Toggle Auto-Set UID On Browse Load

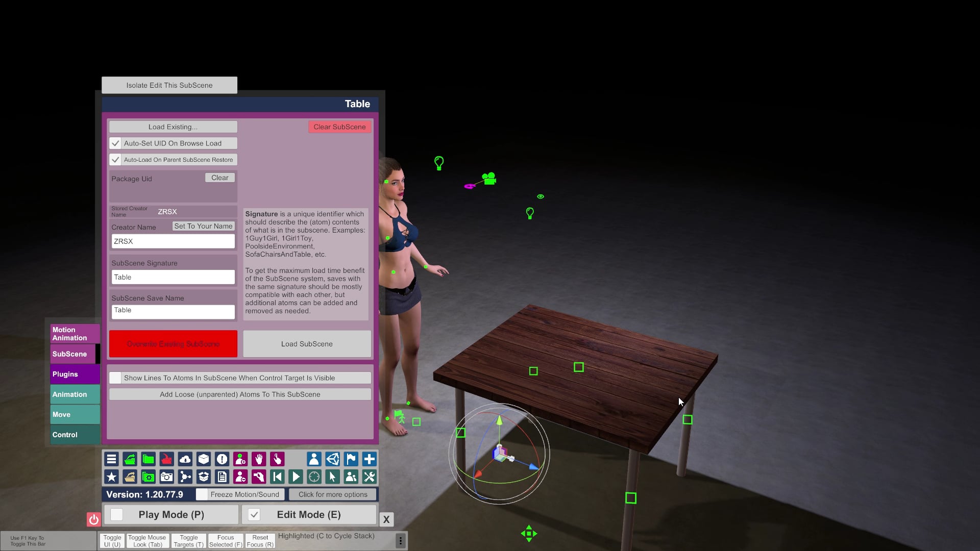(115, 143)
